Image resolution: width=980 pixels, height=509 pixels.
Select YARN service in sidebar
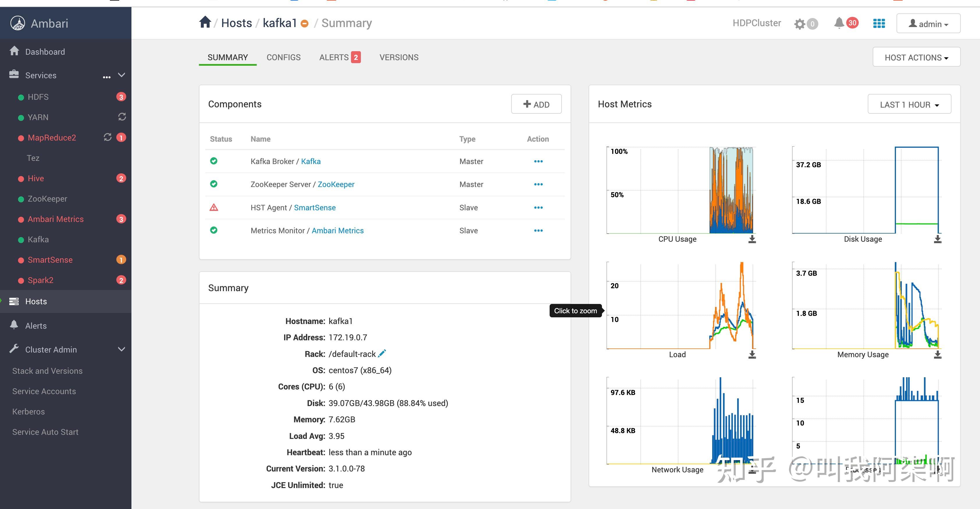click(x=38, y=117)
